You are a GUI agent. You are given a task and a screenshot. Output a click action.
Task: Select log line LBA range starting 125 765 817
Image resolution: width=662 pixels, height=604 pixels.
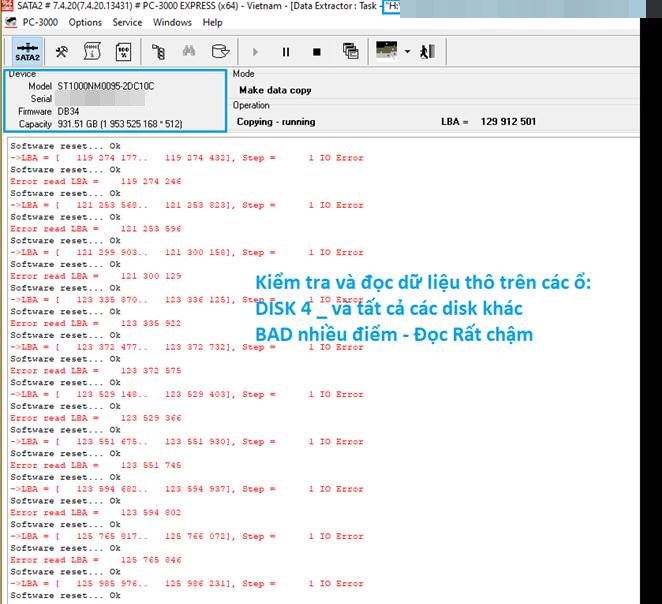187,536
